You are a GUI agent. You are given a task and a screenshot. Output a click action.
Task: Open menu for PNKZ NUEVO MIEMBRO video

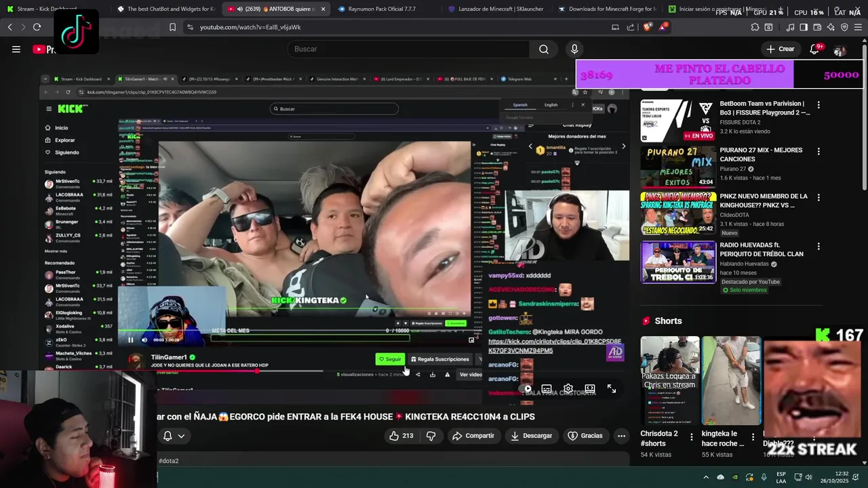(x=818, y=197)
